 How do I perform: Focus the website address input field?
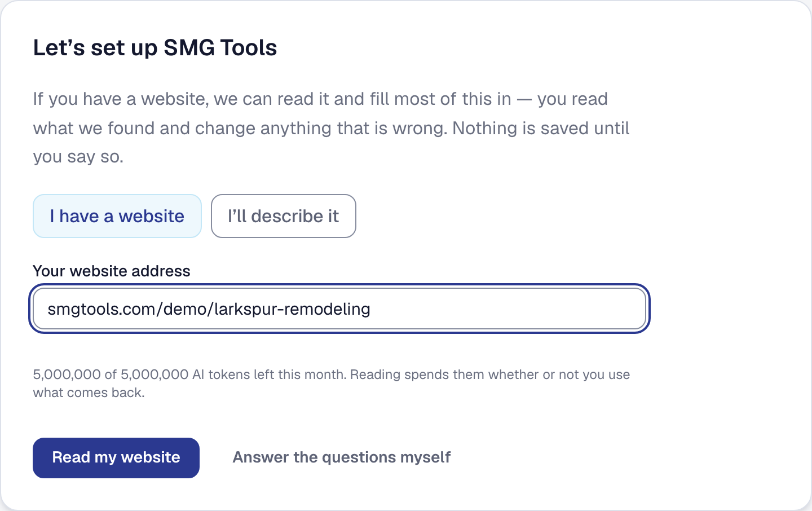pyautogui.click(x=339, y=309)
